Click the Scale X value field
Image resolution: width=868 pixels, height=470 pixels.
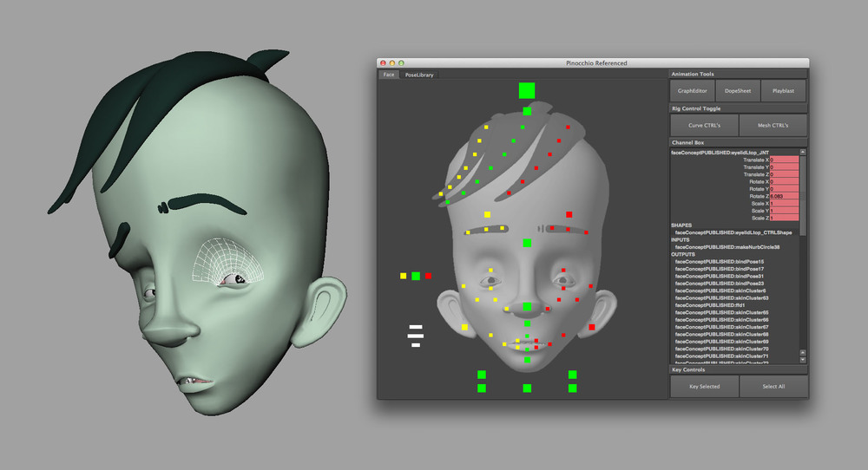[x=784, y=204]
